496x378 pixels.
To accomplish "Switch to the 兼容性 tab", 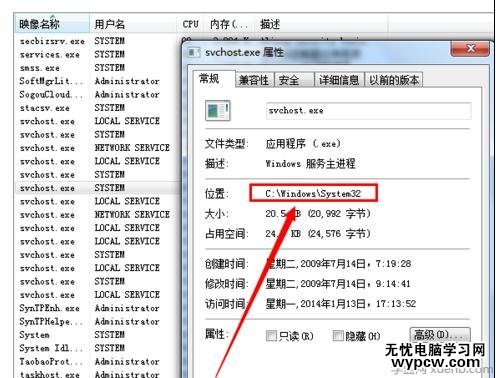I will click(x=254, y=80).
